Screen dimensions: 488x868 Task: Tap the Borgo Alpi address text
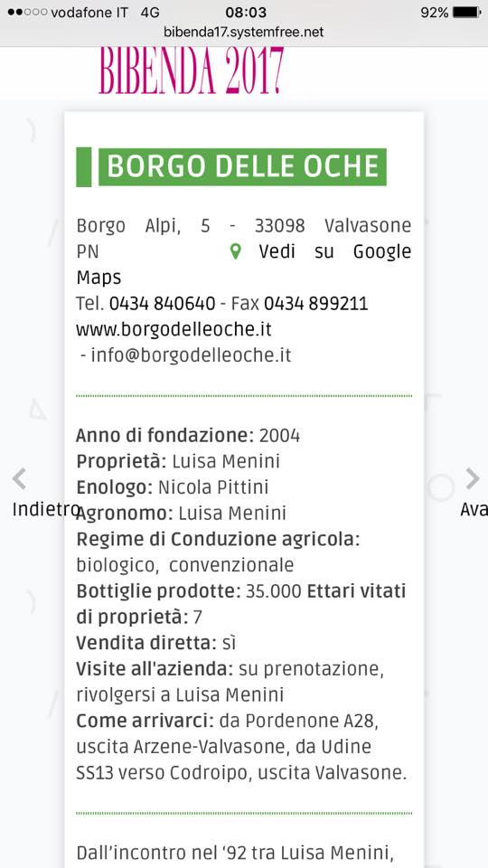(x=243, y=239)
